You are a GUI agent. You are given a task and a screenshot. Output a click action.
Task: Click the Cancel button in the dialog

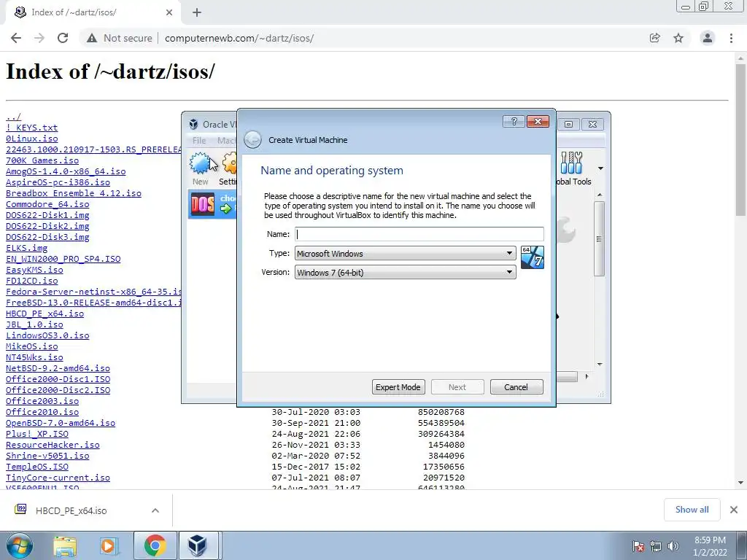[516, 387]
